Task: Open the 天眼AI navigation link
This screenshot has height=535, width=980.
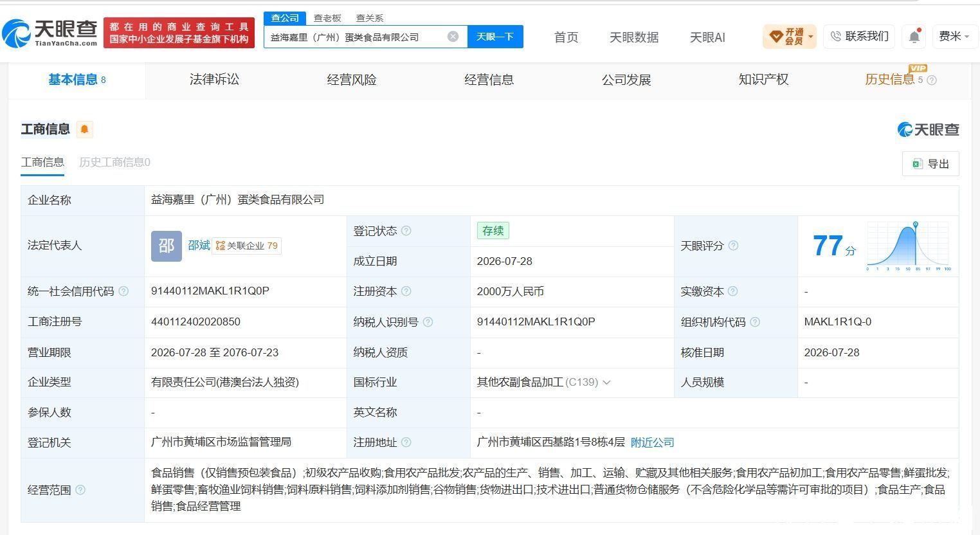Action: [707, 37]
